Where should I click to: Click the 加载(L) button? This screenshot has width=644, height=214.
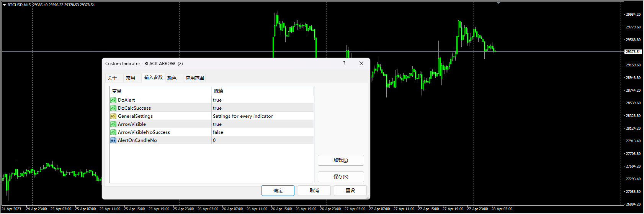(340, 160)
